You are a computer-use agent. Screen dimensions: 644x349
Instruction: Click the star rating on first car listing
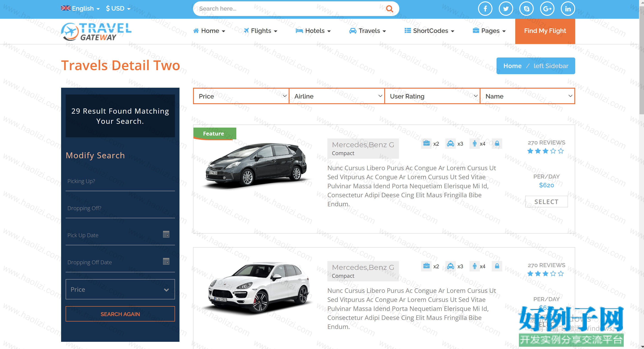[545, 151]
